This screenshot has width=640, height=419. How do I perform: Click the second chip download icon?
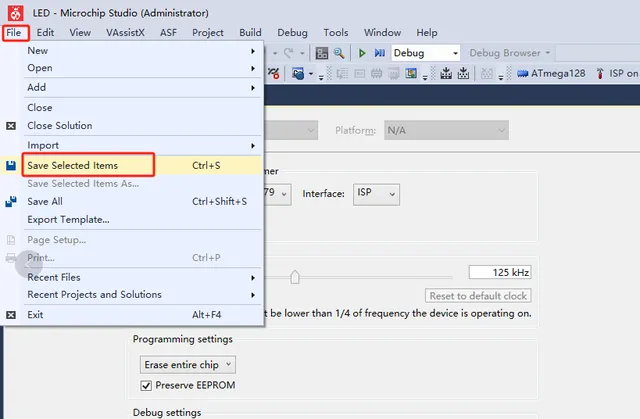click(x=463, y=73)
